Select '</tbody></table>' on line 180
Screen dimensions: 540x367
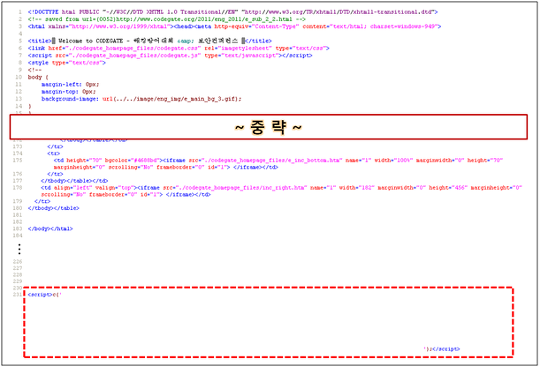54,208
